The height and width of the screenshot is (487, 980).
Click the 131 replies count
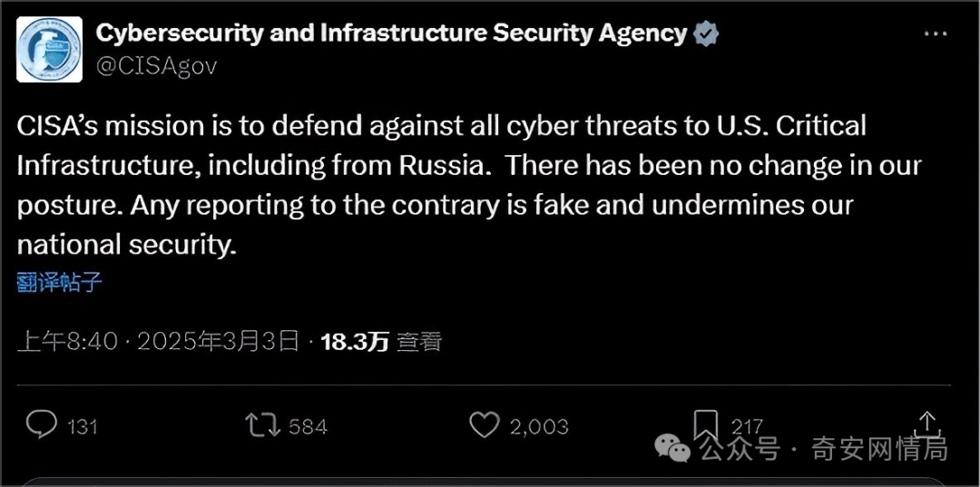click(82, 427)
